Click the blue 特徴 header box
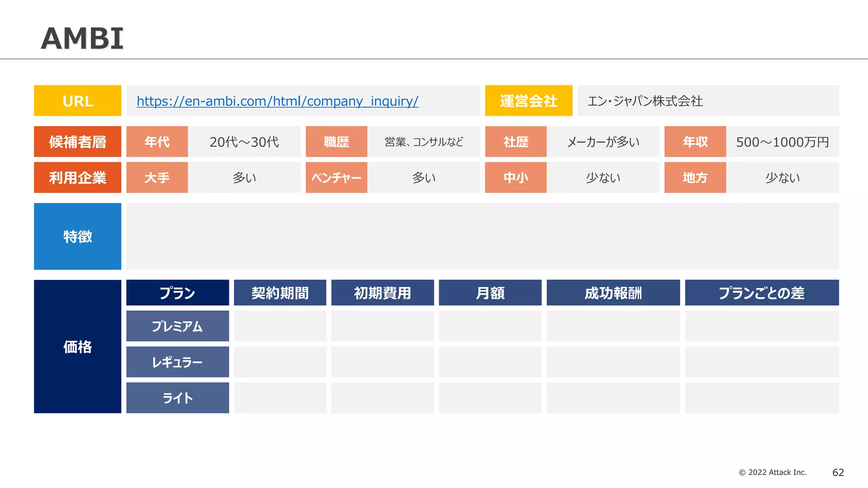This screenshot has width=868, height=488. [x=78, y=236]
